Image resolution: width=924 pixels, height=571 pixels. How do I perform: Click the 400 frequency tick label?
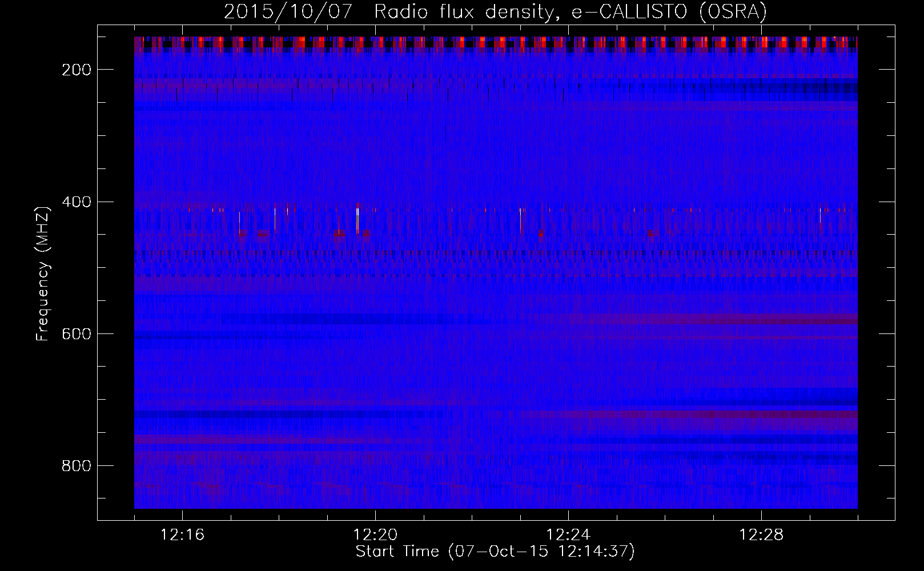point(75,202)
